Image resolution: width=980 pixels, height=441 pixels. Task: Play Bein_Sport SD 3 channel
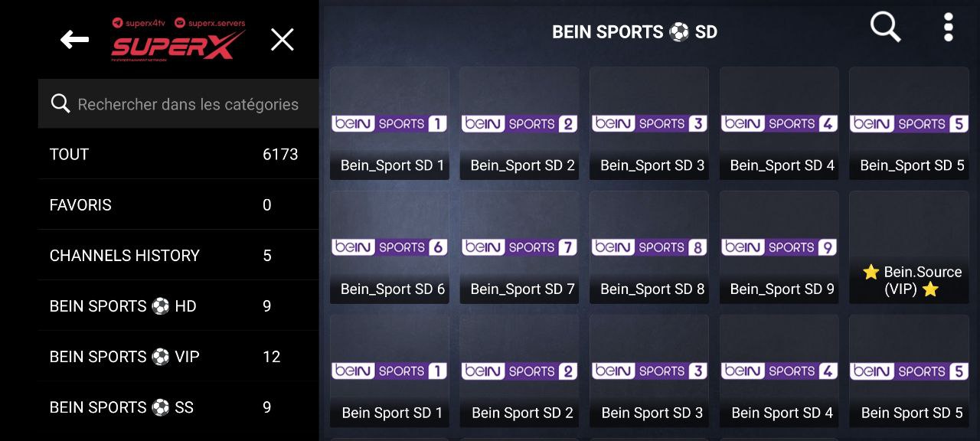click(x=649, y=123)
